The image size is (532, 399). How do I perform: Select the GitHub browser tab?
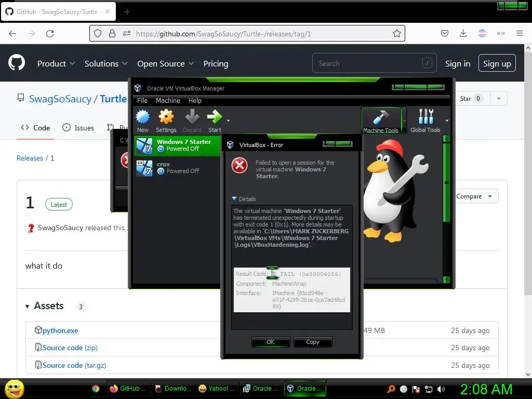(x=58, y=12)
